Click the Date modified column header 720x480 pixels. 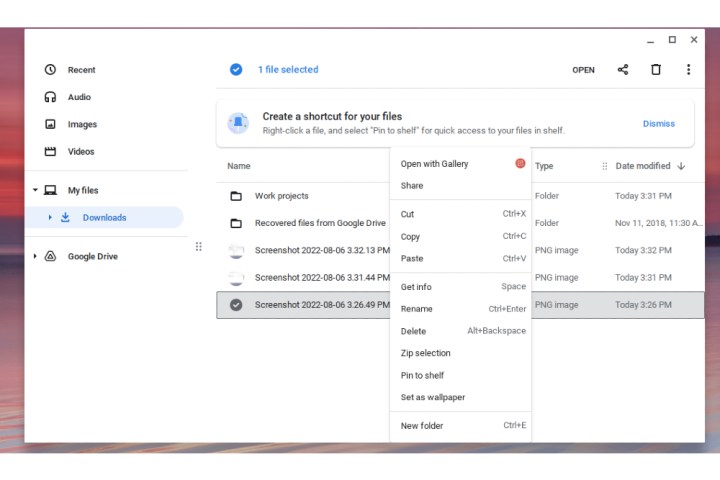pyautogui.click(x=643, y=166)
